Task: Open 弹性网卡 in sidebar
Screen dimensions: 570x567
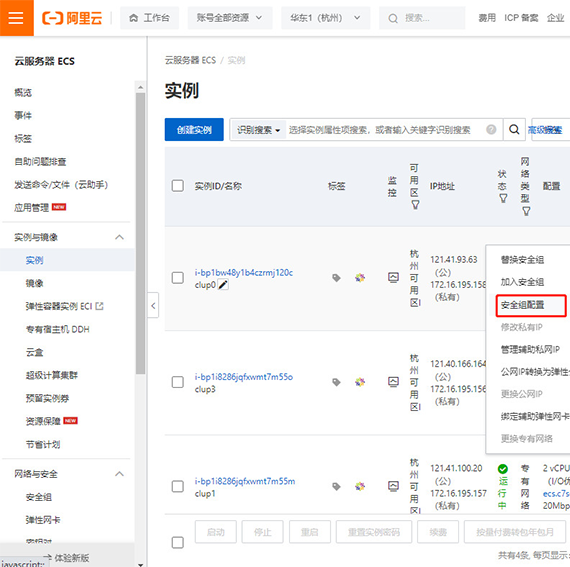Action: [x=43, y=520]
